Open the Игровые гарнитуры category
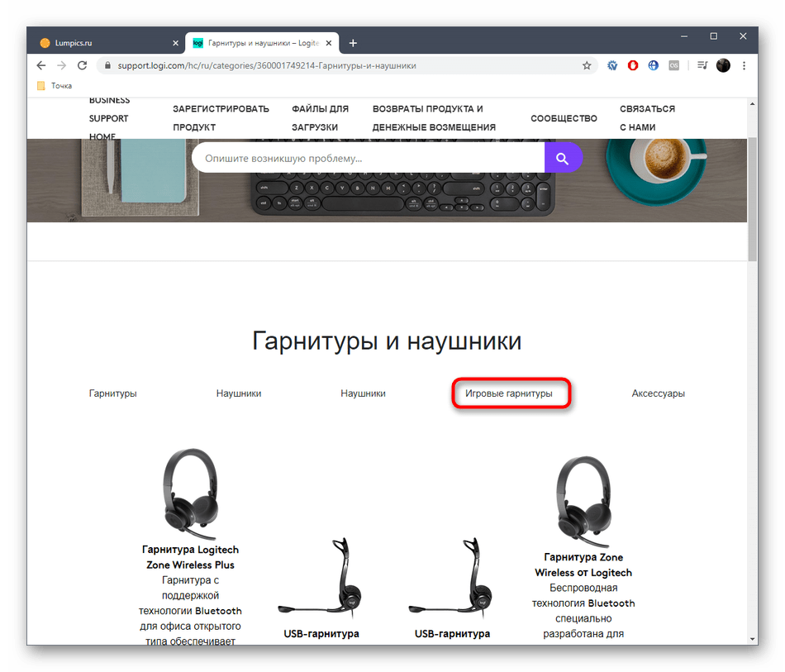The height and width of the screenshot is (672, 785). pos(509,393)
